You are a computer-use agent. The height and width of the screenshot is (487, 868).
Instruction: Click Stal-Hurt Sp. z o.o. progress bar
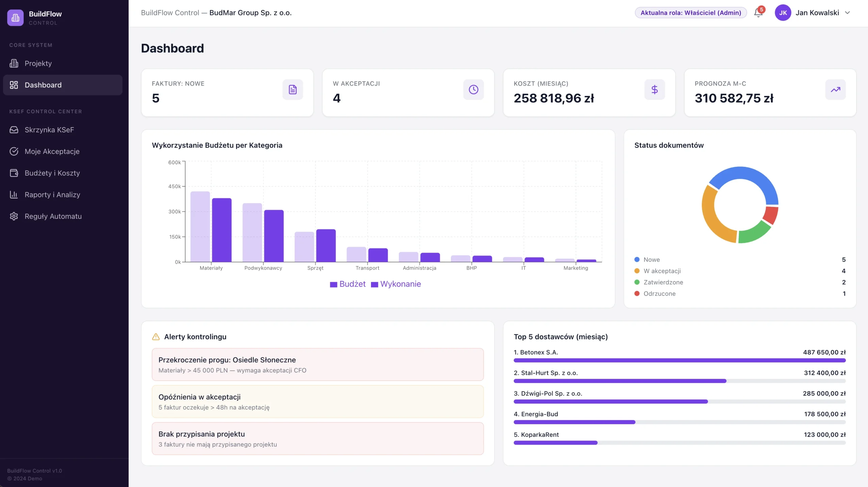[x=679, y=381]
